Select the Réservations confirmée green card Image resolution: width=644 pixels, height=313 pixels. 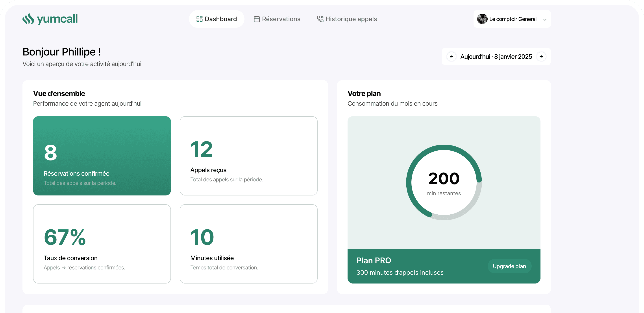coord(102,156)
